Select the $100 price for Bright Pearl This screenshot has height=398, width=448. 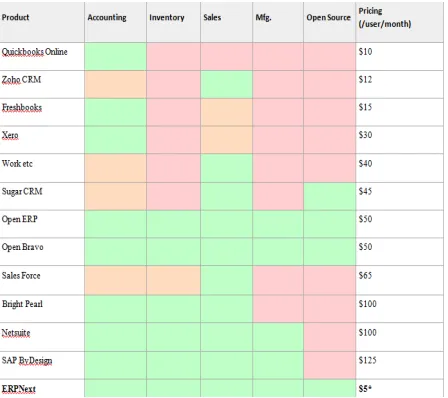point(368,304)
